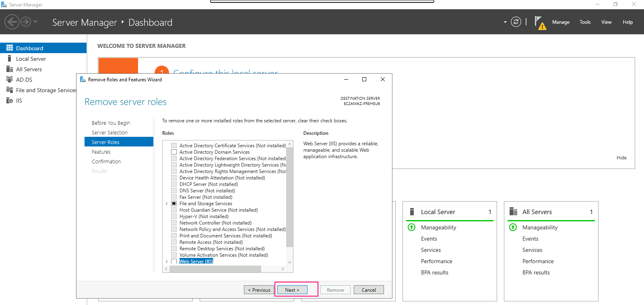This screenshot has width=644, height=305.
Task: Click Services in the Local Server tile
Action: [431, 250]
